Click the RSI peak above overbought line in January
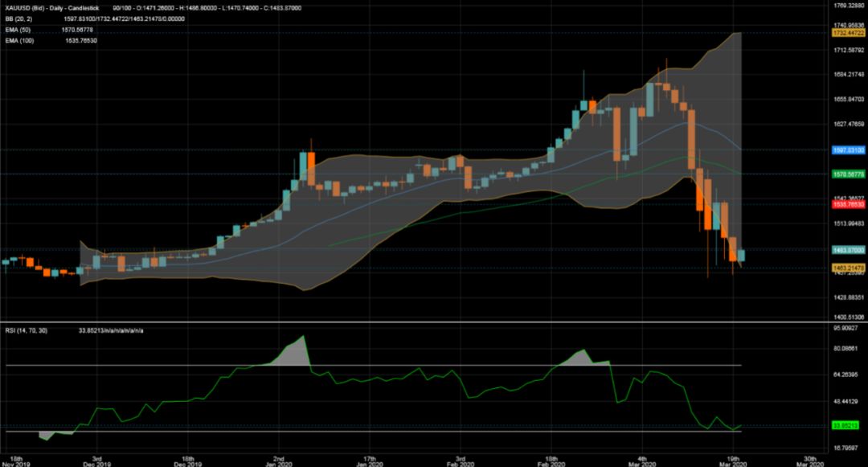 point(302,338)
